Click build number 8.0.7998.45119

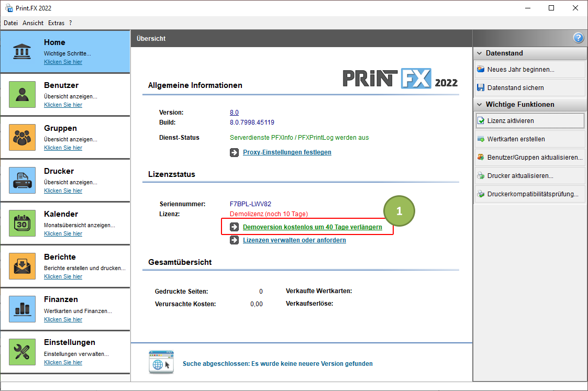coord(252,122)
